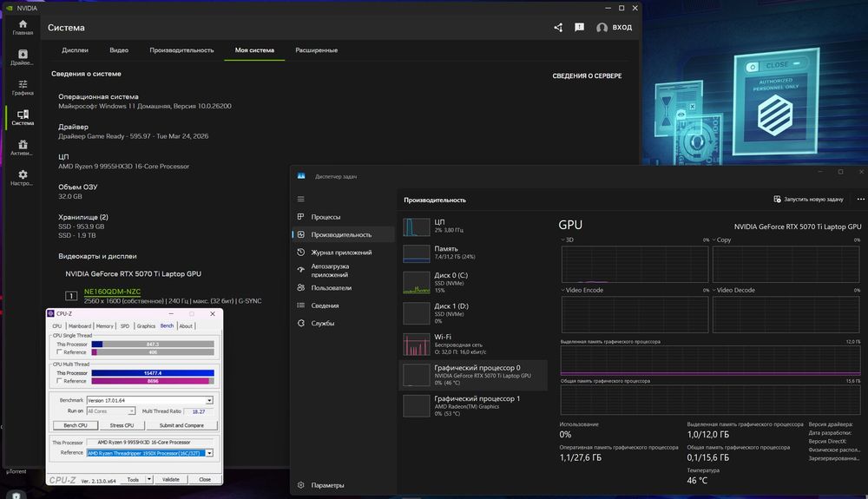This screenshot has width=868, height=499.
Task: Select the ЦП performance graph thumbnail
Action: click(417, 227)
